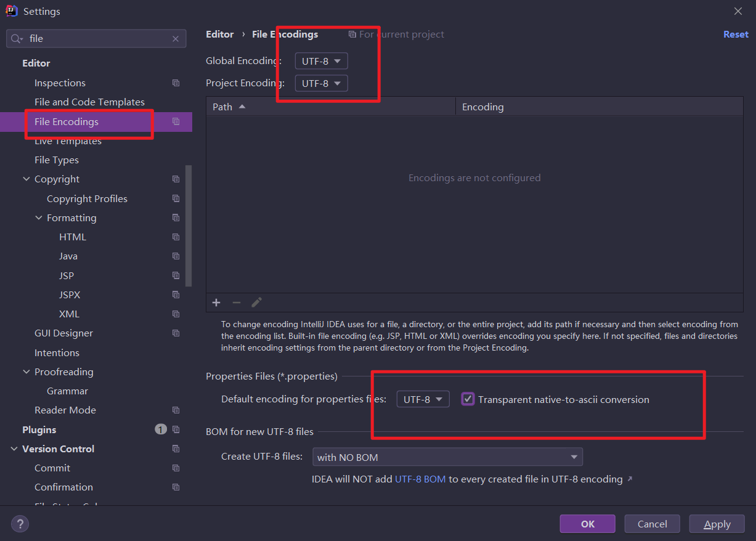The width and height of the screenshot is (756, 541).
Task: Click the IntelliJ IDEA logo icon
Action: (11, 11)
